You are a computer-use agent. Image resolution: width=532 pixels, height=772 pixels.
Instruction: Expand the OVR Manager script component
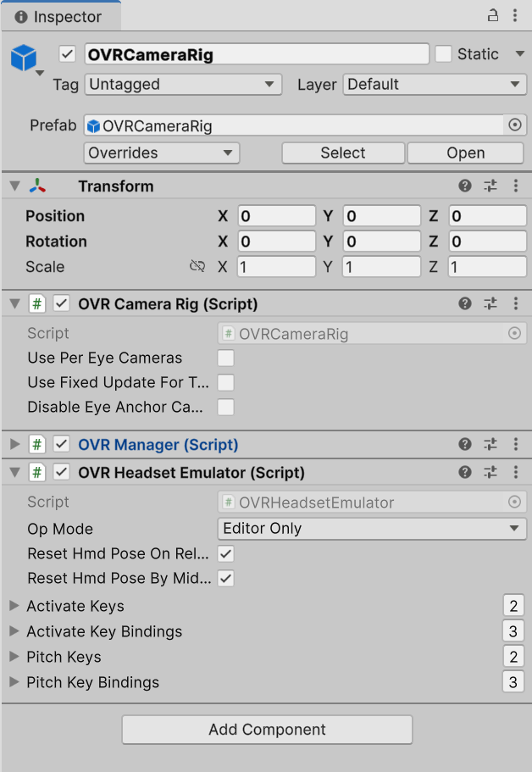[x=14, y=444]
